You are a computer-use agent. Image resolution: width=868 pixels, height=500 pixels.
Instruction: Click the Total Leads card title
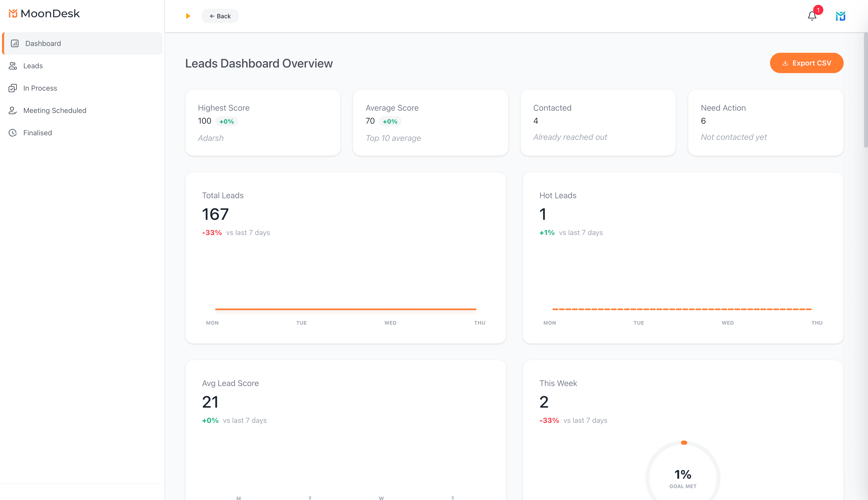point(223,195)
